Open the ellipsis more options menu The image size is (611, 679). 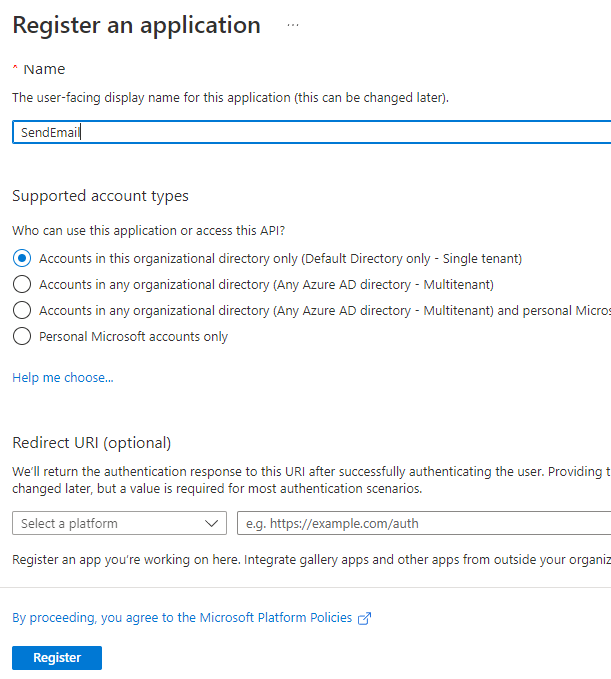pyautogui.click(x=293, y=25)
